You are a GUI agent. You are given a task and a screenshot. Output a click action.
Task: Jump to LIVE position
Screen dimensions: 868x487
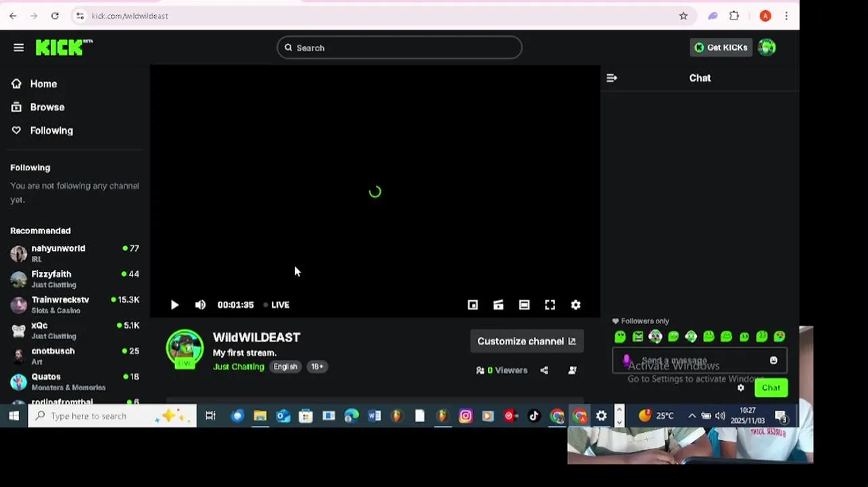(x=276, y=305)
